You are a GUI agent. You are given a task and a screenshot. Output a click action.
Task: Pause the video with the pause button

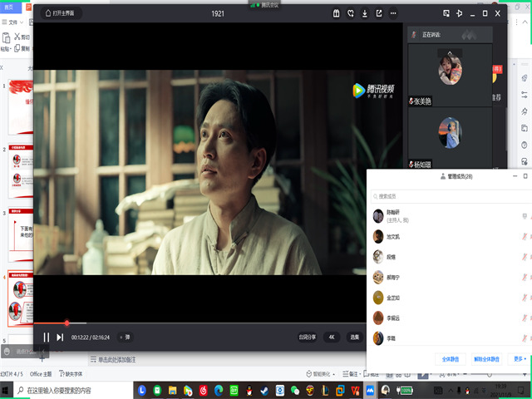pos(47,337)
